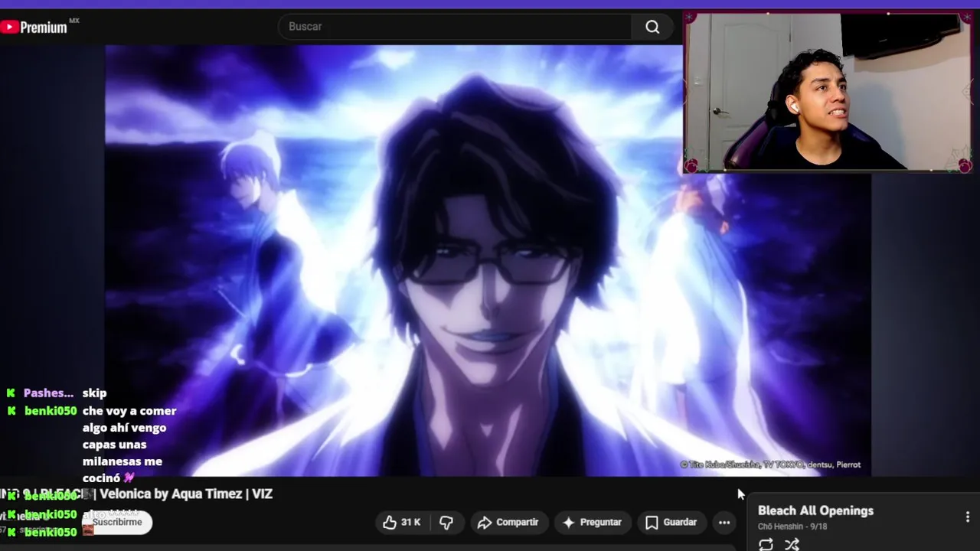Click the green username benki050 next to the milanesas chat message
This screenshot has height=551, width=980.
click(x=51, y=410)
